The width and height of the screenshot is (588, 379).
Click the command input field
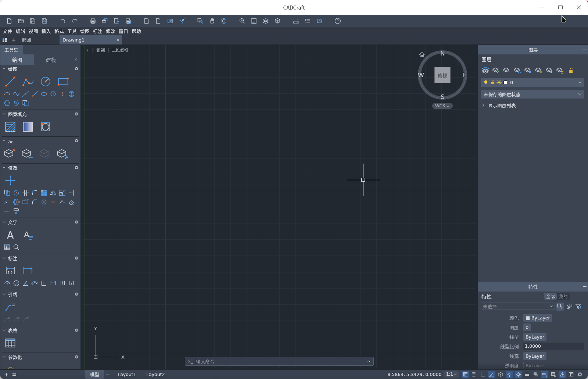click(279, 361)
